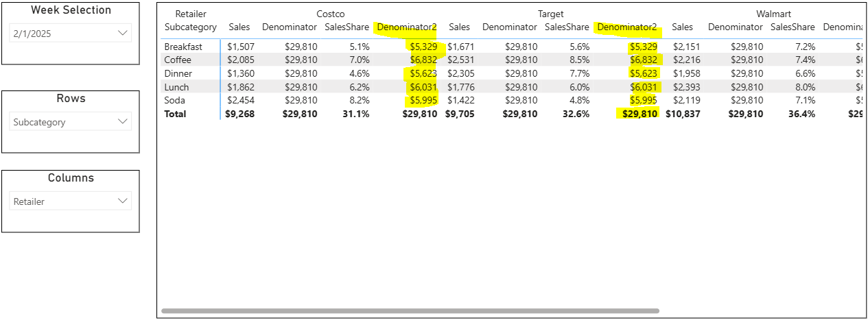
Task: Select the Coffee row label
Action: pyautogui.click(x=178, y=60)
